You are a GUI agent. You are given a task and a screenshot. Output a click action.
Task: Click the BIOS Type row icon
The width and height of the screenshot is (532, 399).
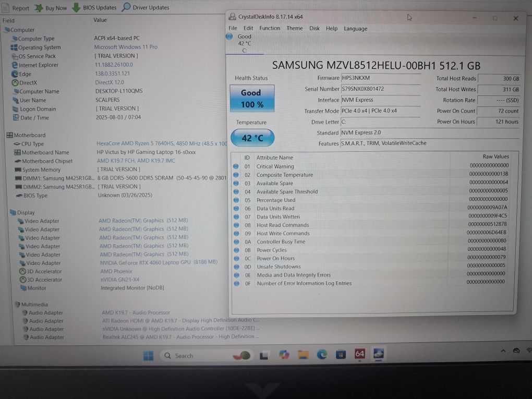tap(19, 196)
